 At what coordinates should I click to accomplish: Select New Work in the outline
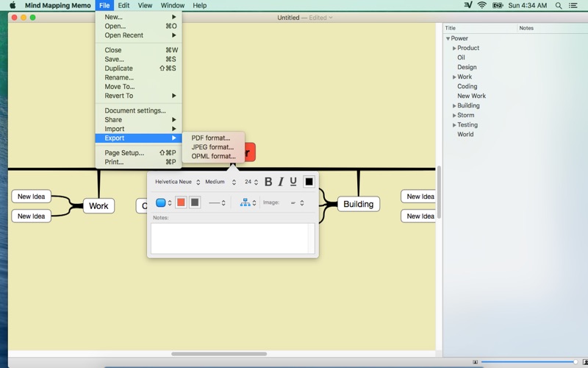pyautogui.click(x=471, y=96)
